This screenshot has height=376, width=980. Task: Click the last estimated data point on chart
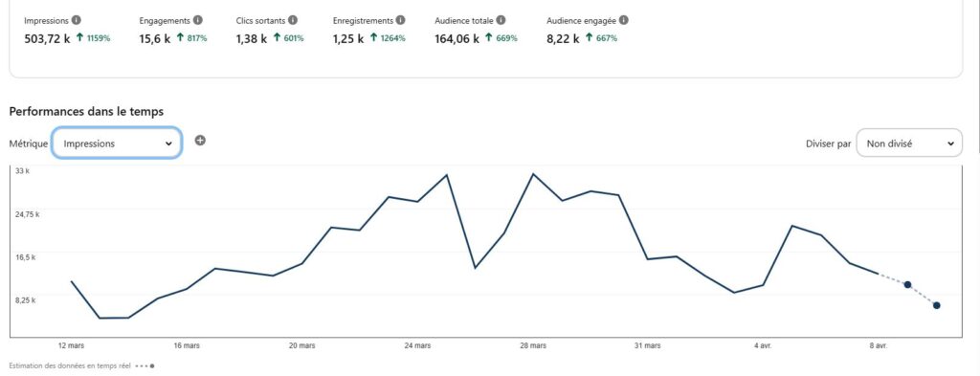pyautogui.click(x=936, y=305)
